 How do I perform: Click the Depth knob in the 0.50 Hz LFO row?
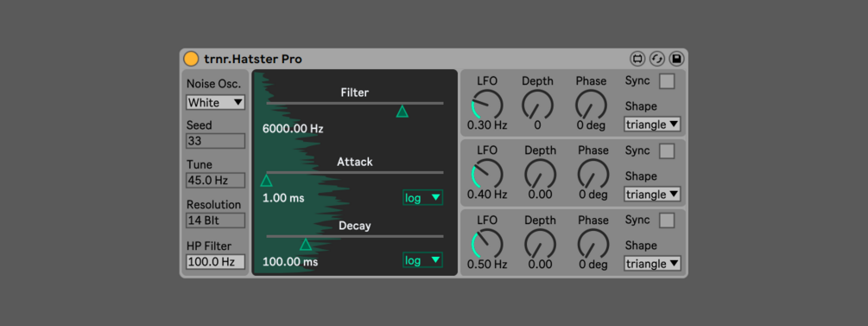[x=540, y=243]
